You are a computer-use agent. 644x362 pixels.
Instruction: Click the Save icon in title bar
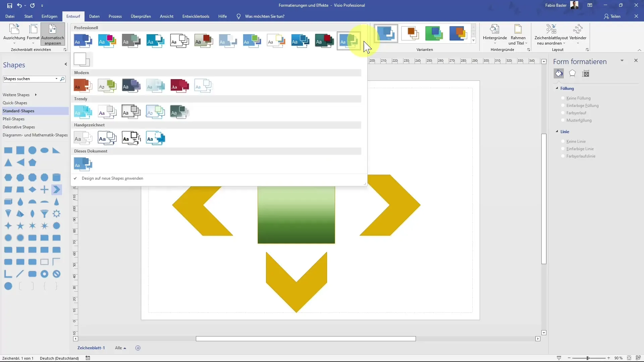coord(10,5)
